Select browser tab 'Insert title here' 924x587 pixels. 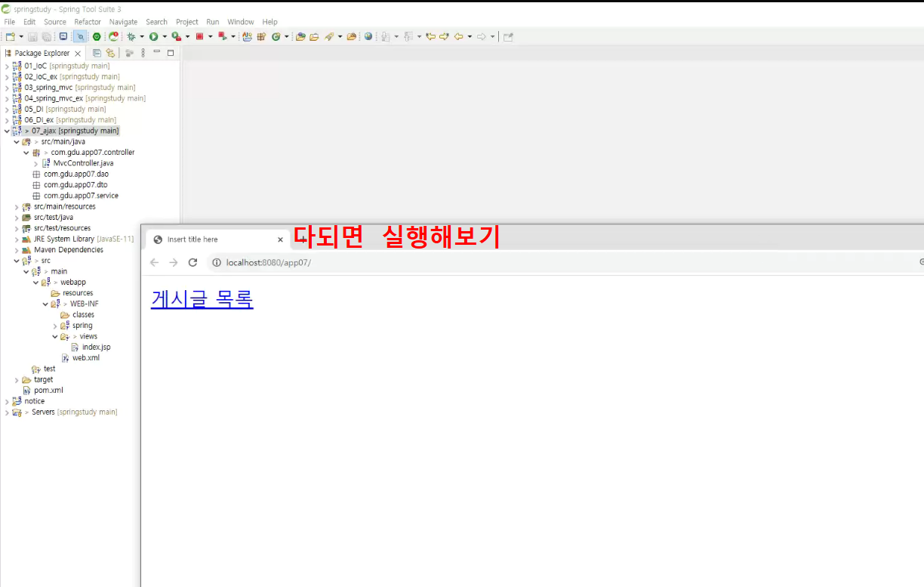pos(216,239)
